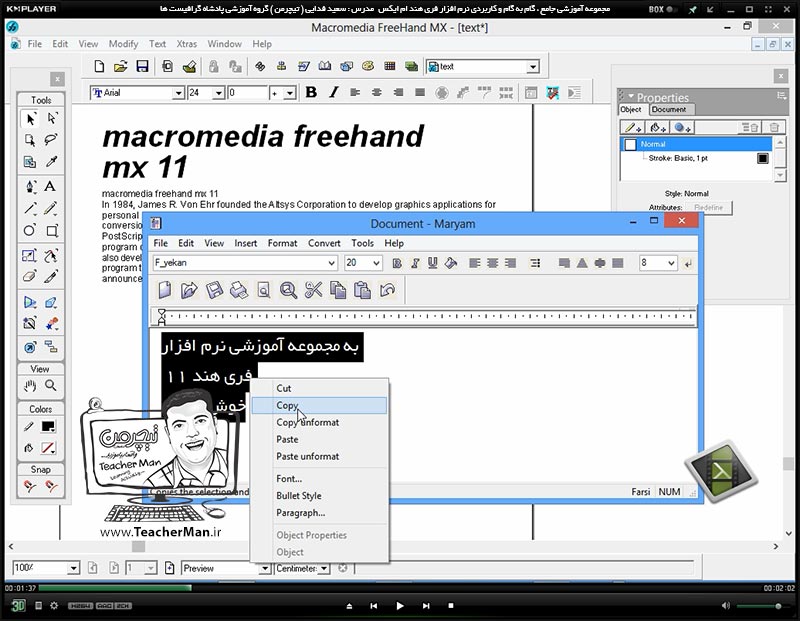Image resolution: width=800 pixels, height=621 pixels.
Task: Choose Font... in the context menu
Action: [319, 479]
